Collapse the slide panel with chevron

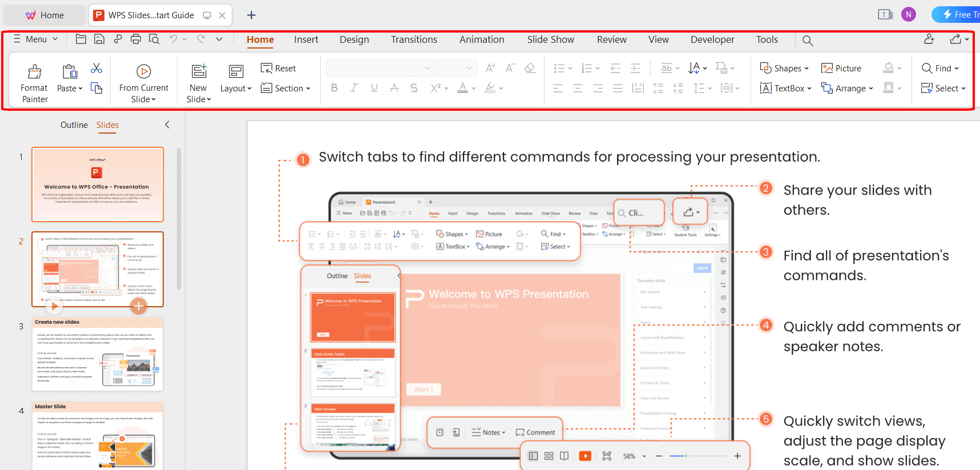point(167,124)
